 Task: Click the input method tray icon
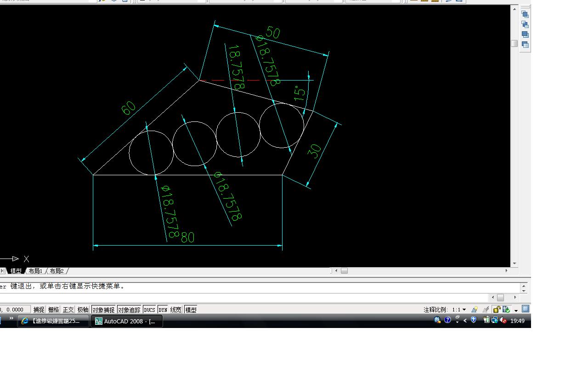coord(437,320)
